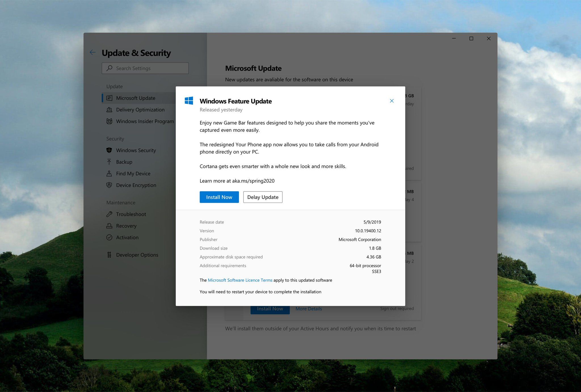581x392 pixels.
Task: Close the Settings window
Action: coord(488,38)
